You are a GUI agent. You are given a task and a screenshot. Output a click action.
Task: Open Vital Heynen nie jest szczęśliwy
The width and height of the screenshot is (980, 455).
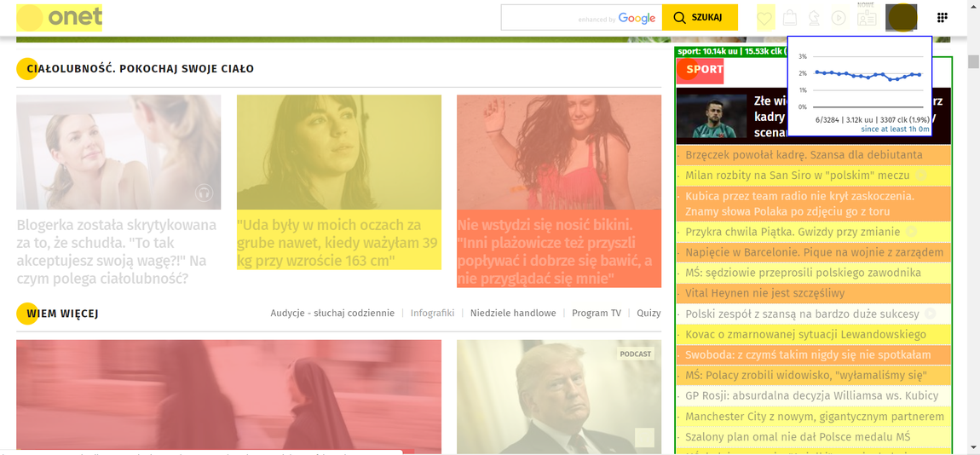tap(764, 293)
